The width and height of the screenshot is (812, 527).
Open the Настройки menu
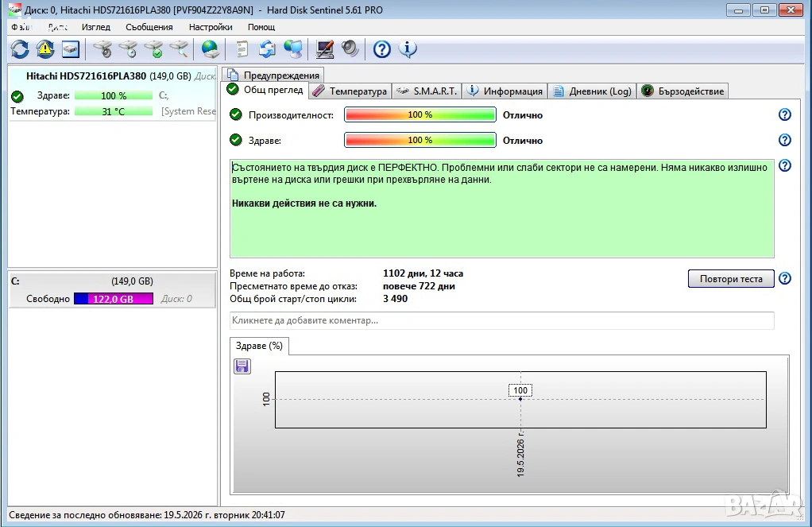[211, 27]
